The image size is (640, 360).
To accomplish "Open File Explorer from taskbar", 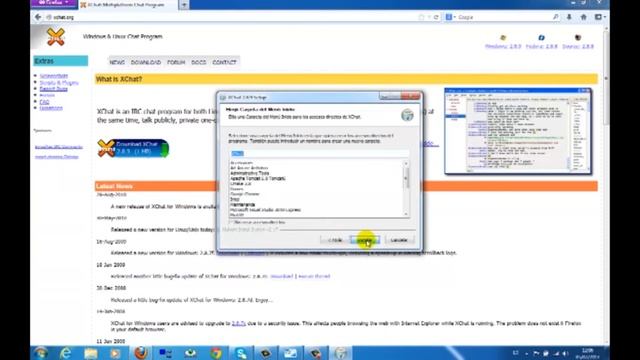I will click(x=91, y=353).
